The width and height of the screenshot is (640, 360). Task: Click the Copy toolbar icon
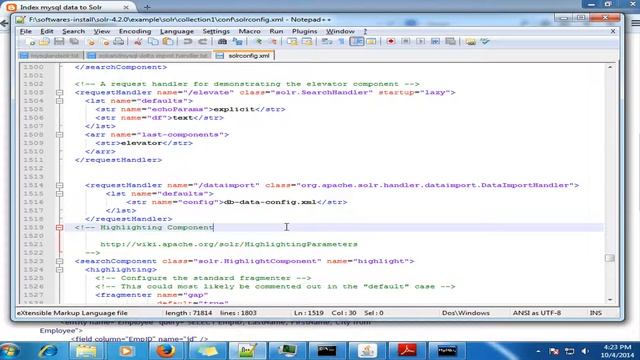pyautogui.click(x=153, y=42)
